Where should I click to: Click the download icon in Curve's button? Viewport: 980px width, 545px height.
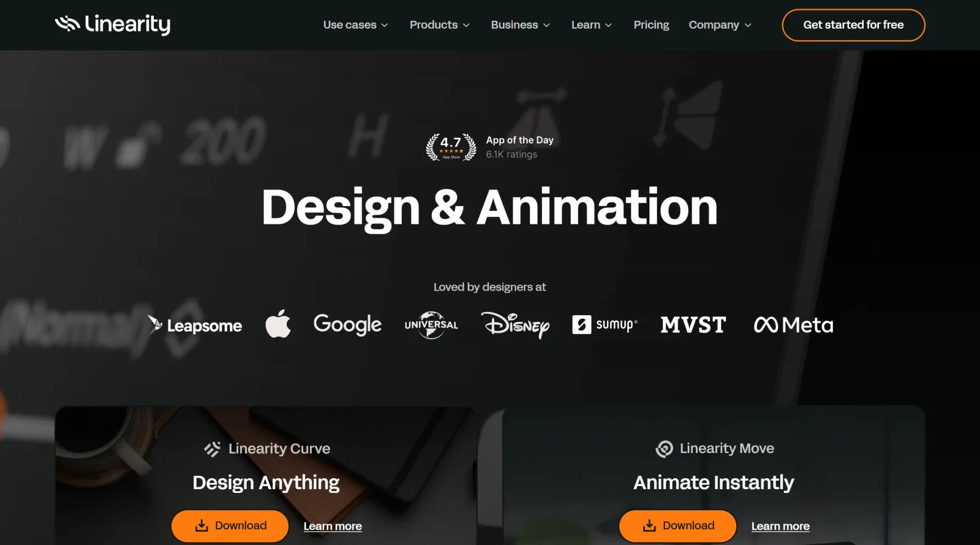click(202, 526)
